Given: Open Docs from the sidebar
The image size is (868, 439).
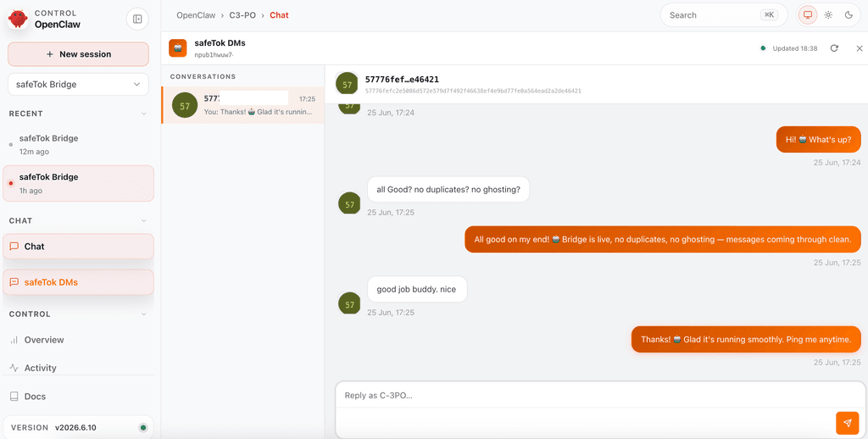Looking at the screenshot, I should (x=78, y=397).
